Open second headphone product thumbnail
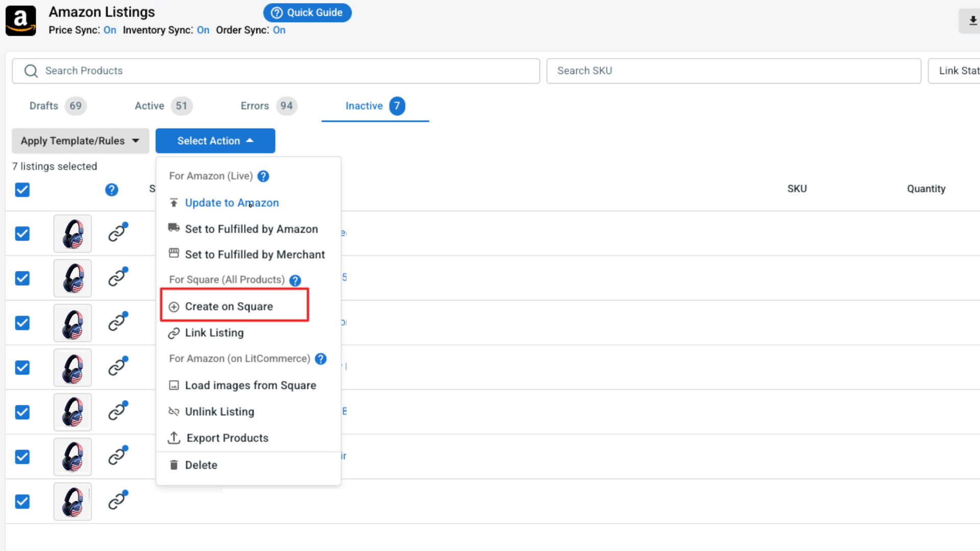The width and height of the screenshot is (980, 551). (72, 278)
